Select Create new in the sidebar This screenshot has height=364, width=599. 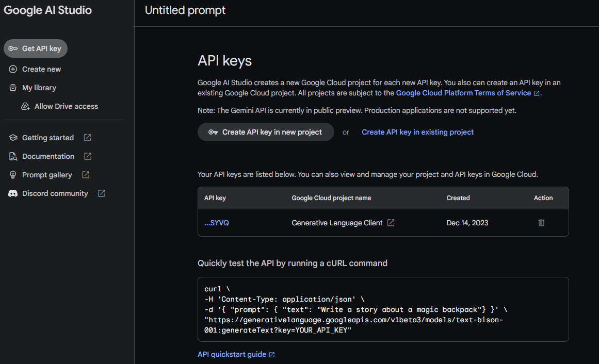click(41, 69)
